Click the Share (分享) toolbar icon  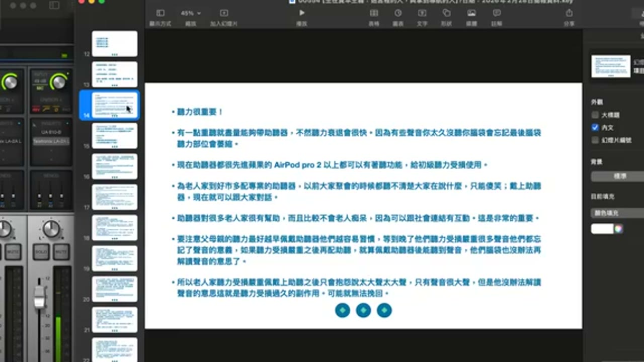(x=569, y=13)
